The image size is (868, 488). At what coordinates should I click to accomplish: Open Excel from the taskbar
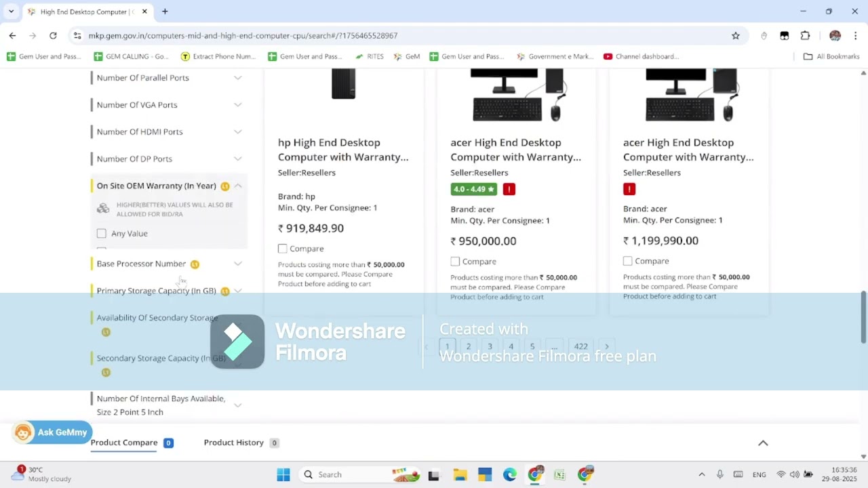pos(559,474)
